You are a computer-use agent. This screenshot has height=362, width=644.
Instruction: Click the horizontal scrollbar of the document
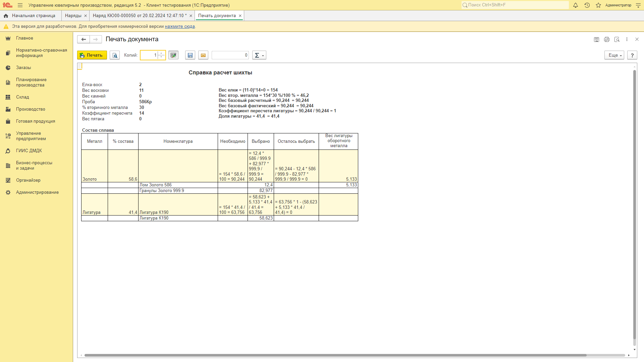pos(335,355)
